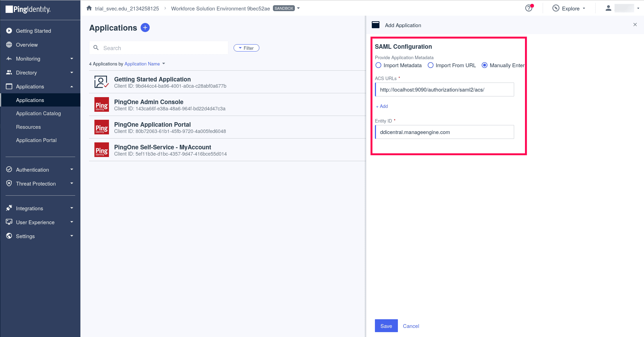Select the Monitoring sidebar icon
This screenshot has height=337, width=644.
coord(9,58)
